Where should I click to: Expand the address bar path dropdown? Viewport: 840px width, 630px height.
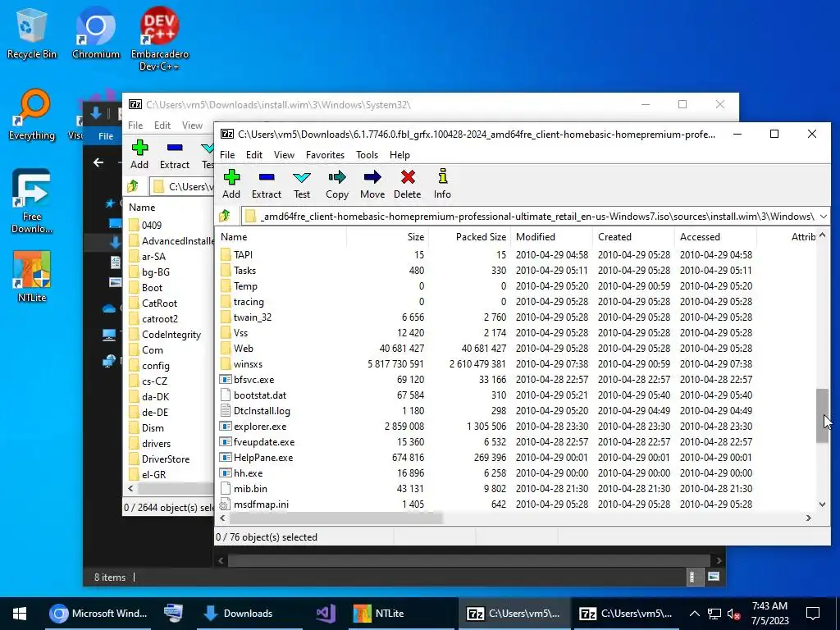point(824,216)
